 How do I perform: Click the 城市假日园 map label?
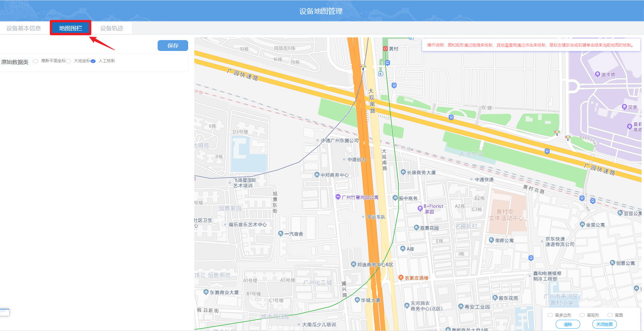[274, 316]
